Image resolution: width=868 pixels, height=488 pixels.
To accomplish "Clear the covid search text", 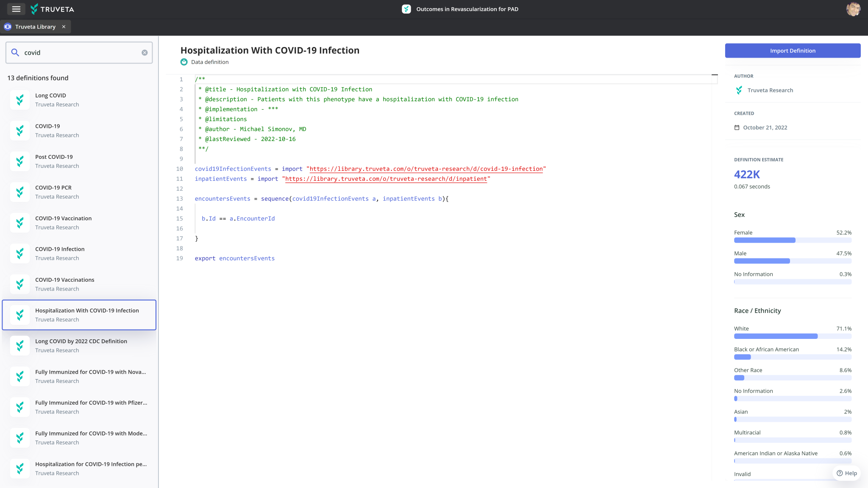I will click(145, 53).
